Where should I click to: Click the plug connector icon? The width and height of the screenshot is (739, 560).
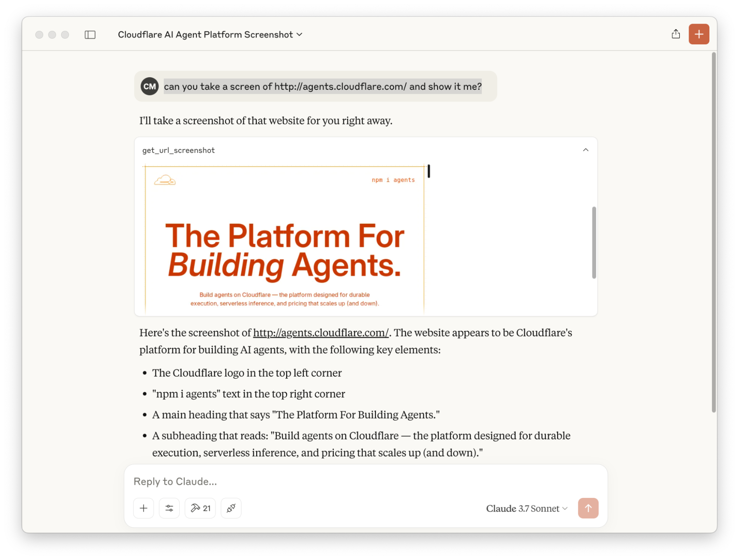click(x=231, y=508)
